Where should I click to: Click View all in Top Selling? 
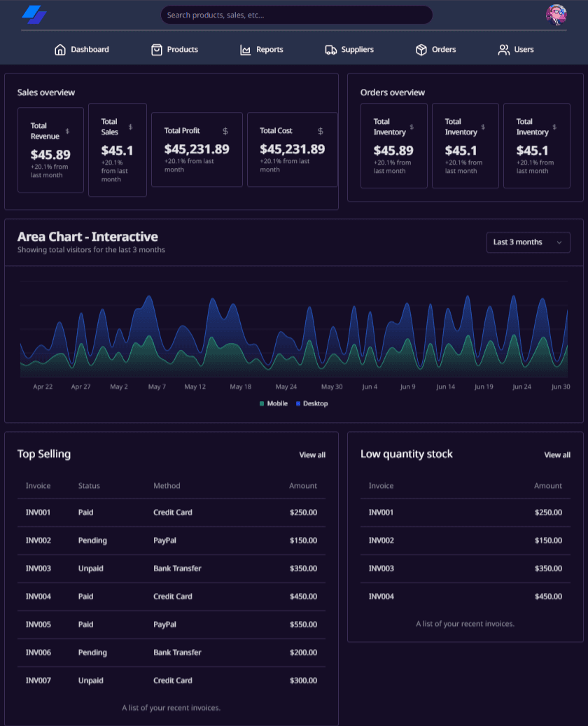click(x=312, y=454)
